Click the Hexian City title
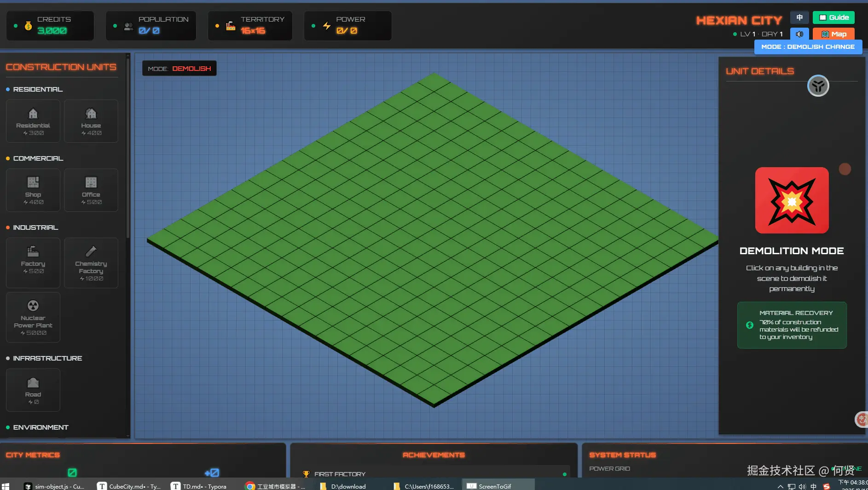This screenshot has height=490, width=868. 739,20
